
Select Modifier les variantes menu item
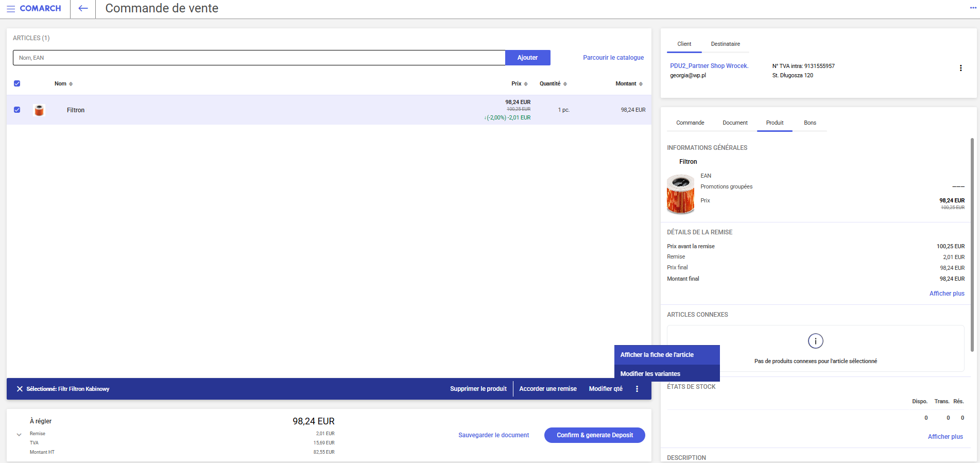tap(650, 374)
